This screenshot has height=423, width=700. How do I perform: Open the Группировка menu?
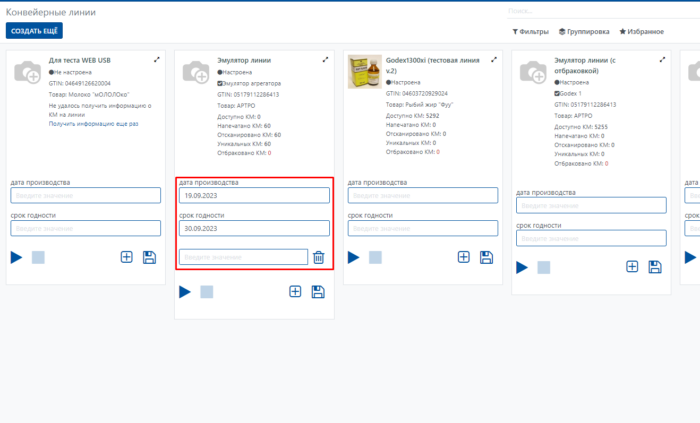[x=584, y=31]
